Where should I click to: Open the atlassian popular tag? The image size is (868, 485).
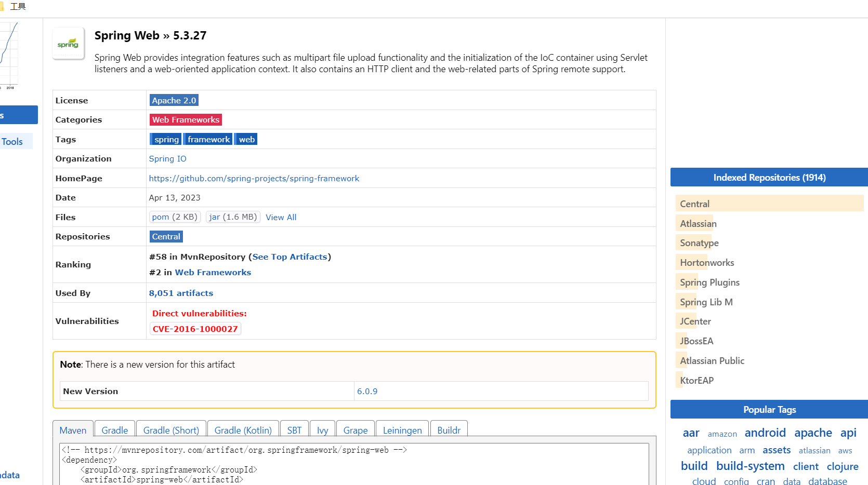[814, 451]
